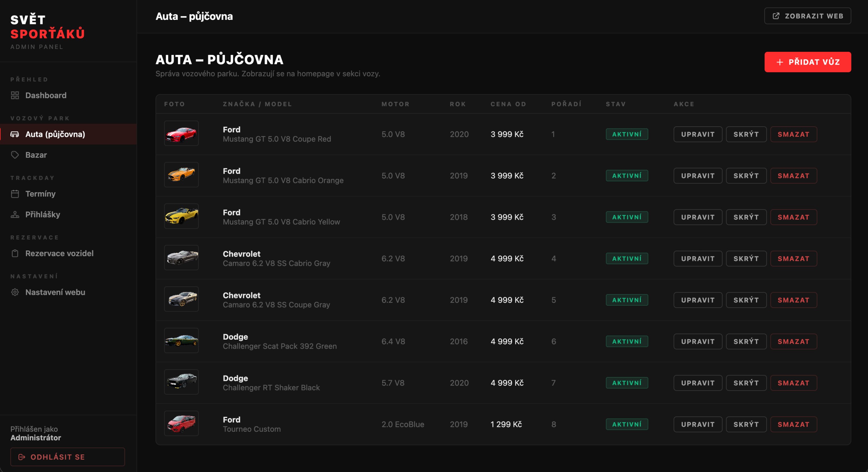Click the plus icon in Přidat vůz
Image resolution: width=868 pixels, height=472 pixels.
[780, 62]
